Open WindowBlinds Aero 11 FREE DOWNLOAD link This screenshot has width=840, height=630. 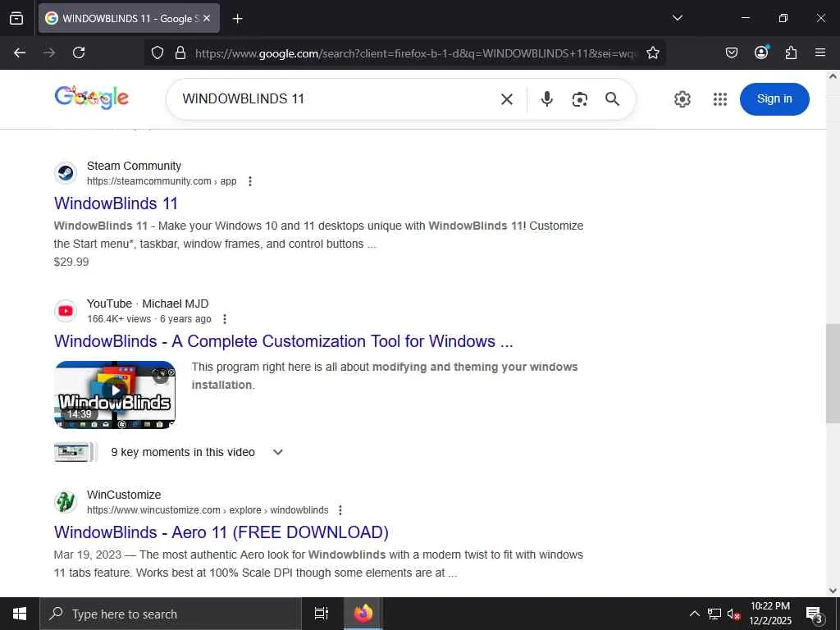221,532
